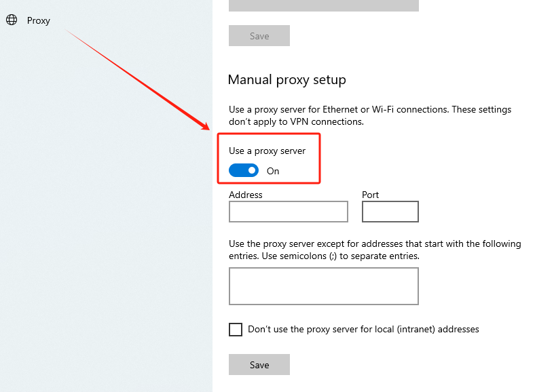Viewport: 535px width, 392px height.
Task: Select the proxy exceptions text box
Action: [x=323, y=286]
